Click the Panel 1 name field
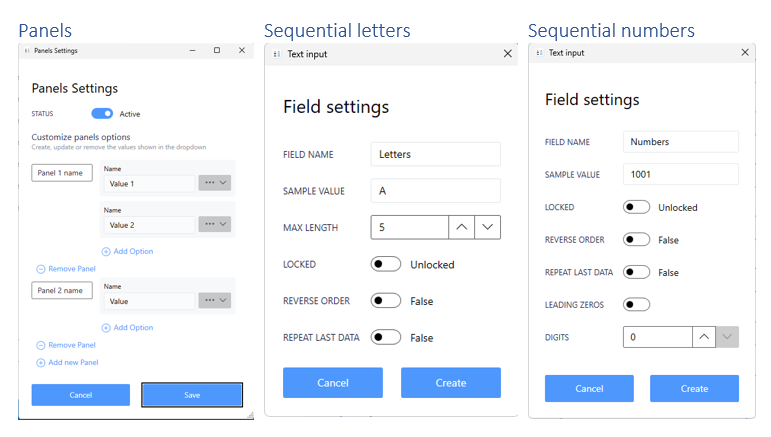 (62, 173)
